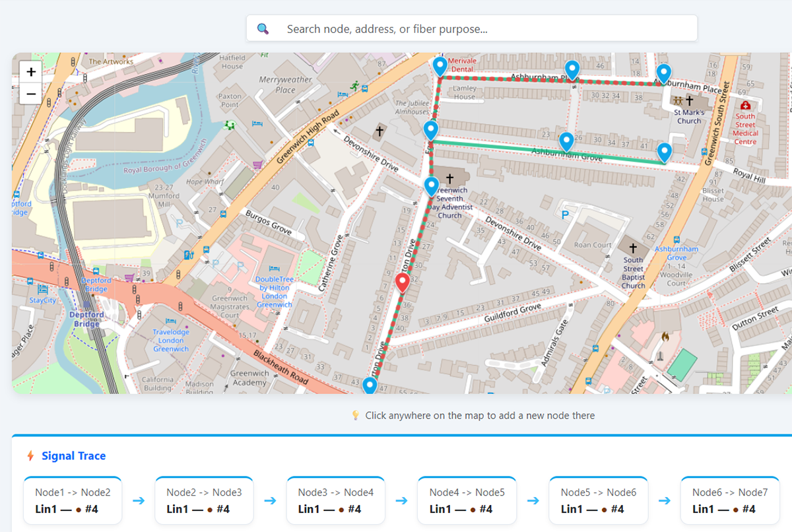Select blue marker at Ashburnham Grove east end
Screen dimensions: 792x532
tap(665, 152)
